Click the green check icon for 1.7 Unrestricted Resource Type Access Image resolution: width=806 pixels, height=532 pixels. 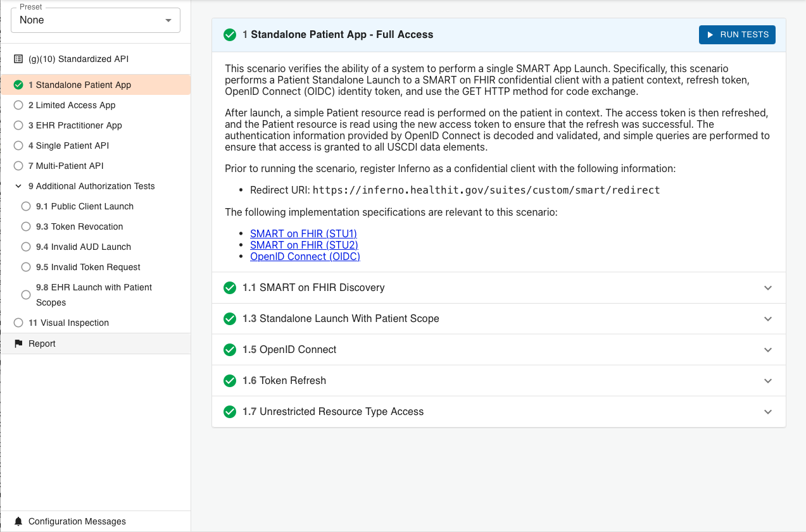click(x=230, y=412)
